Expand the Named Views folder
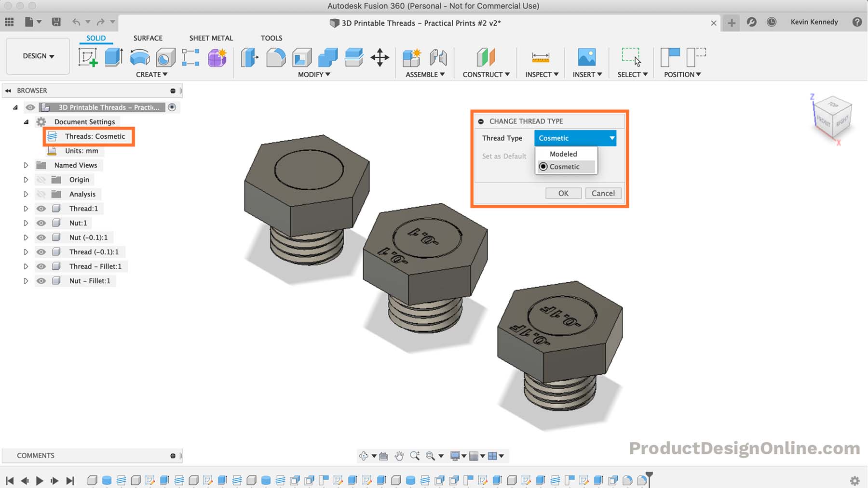Image resolution: width=868 pixels, height=488 pixels. (26, 165)
